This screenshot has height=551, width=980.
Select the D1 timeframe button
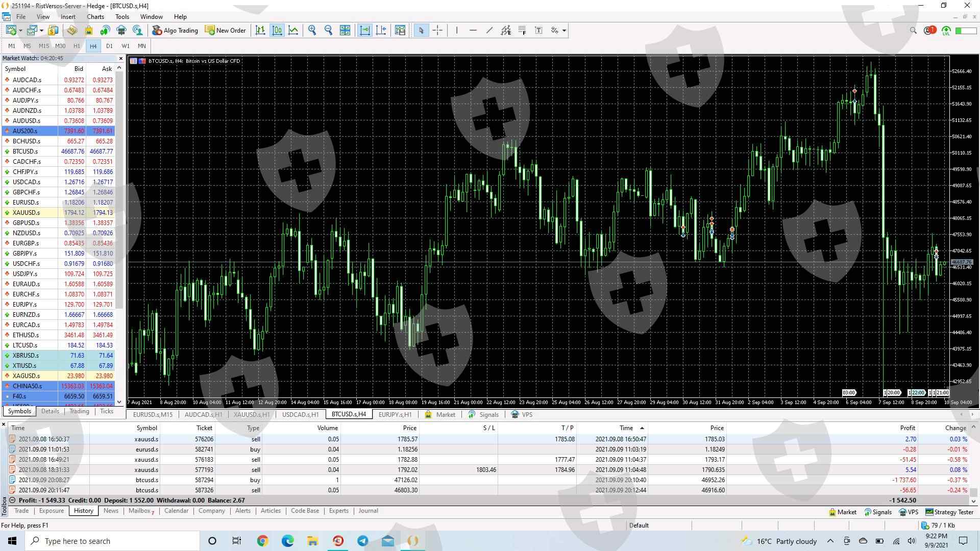109,46
